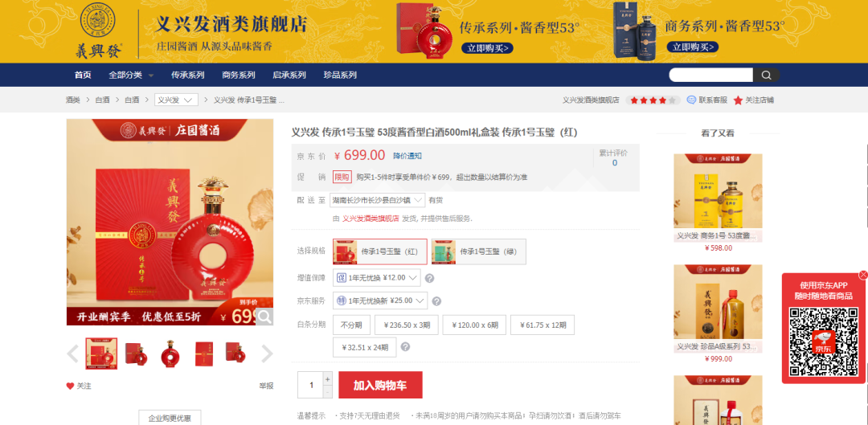This screenshot has width=868, height=425.
Task: Click the 联系客服 chat icon
Action: (691, 100)
